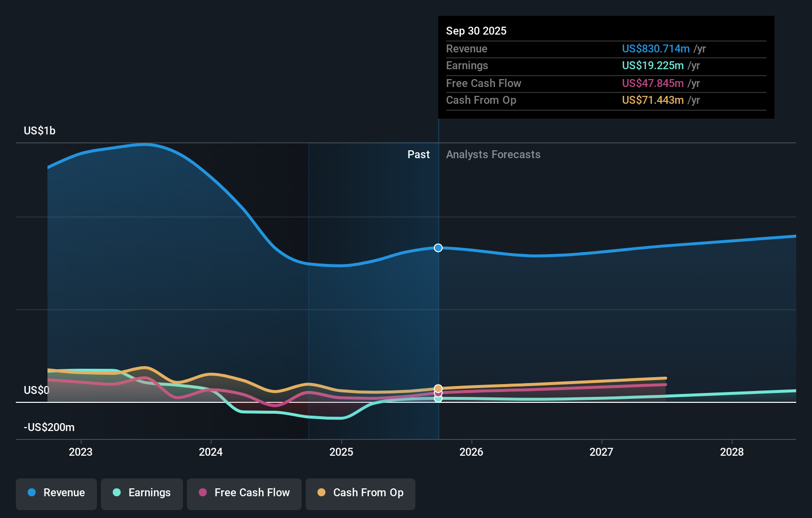The height and width of the screenshot is (518, 812).
Task: Click the orange Cash From Op data marker
Action: point(438,388)
